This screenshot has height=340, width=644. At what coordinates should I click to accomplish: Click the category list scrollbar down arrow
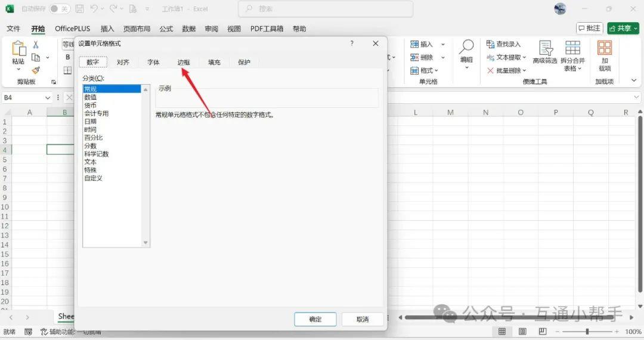145,243
